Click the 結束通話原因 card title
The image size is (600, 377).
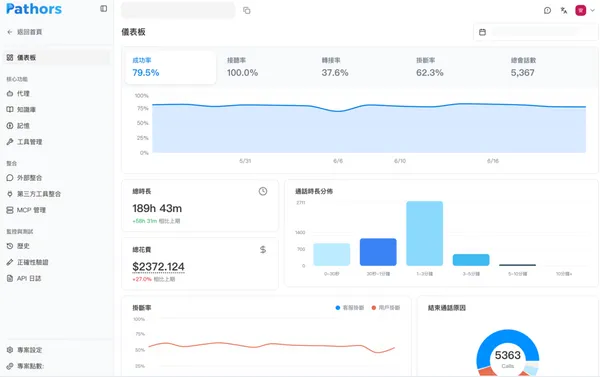[447, 308]
